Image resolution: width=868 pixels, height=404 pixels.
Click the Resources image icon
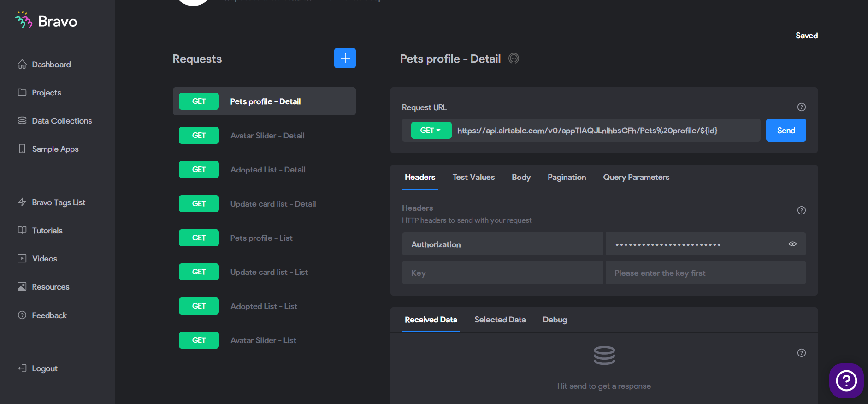point(22,286)
